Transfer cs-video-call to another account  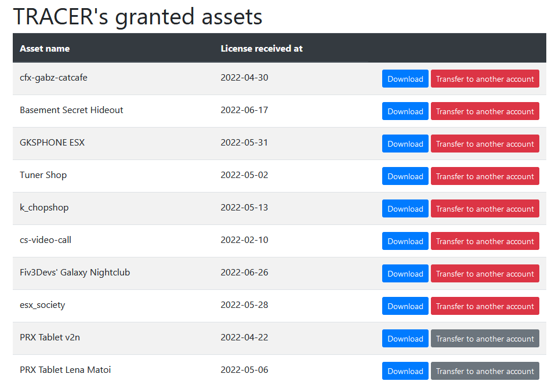[485, 241]
